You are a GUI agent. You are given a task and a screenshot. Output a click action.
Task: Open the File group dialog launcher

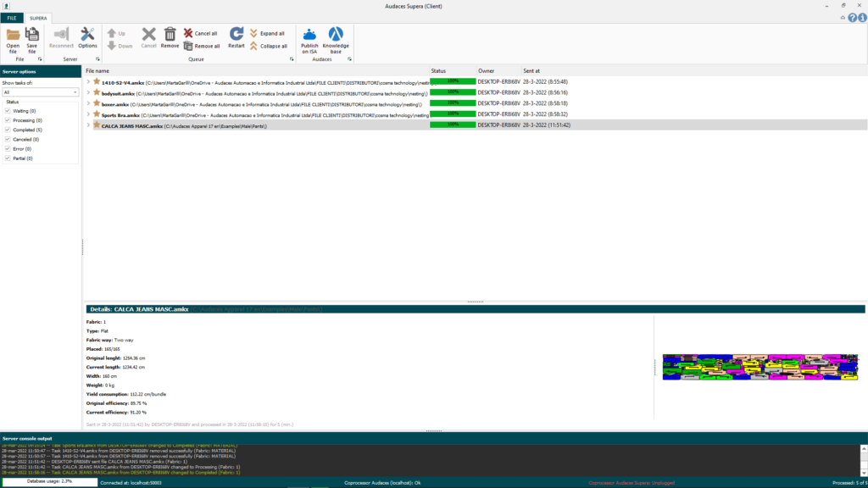tap(40, 59)
